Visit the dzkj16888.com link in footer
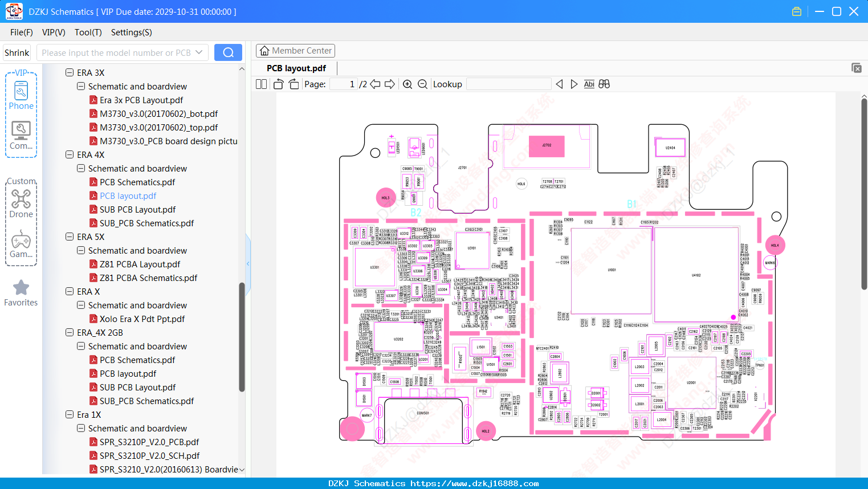Image resolution: width=868 pixels, height=489 pixels. click(475, 483)
